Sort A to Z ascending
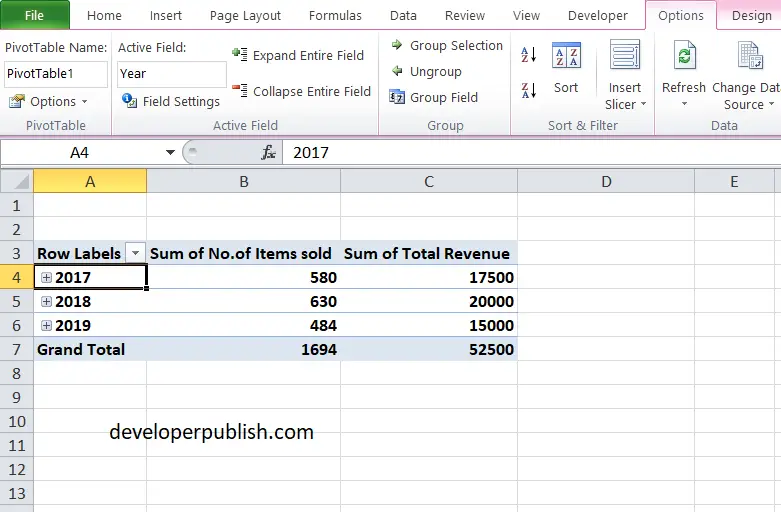The height and width of the screenshot is (512, 781). [528, 54]
